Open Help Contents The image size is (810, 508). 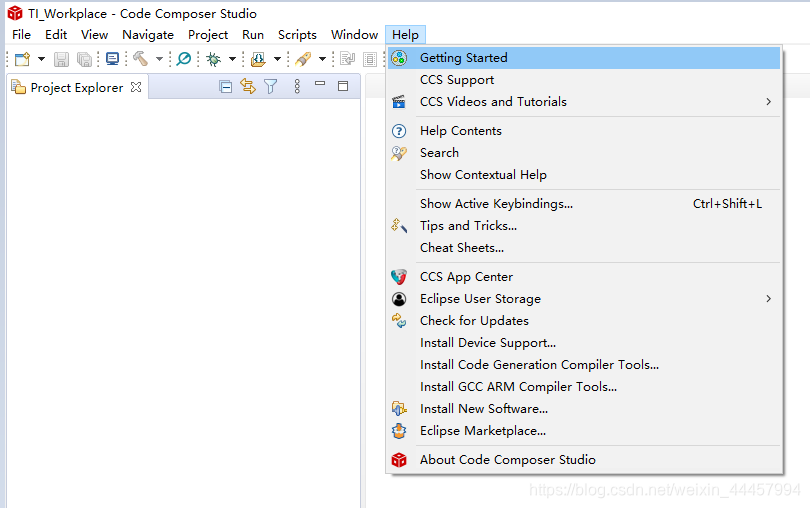click(583, 131)
